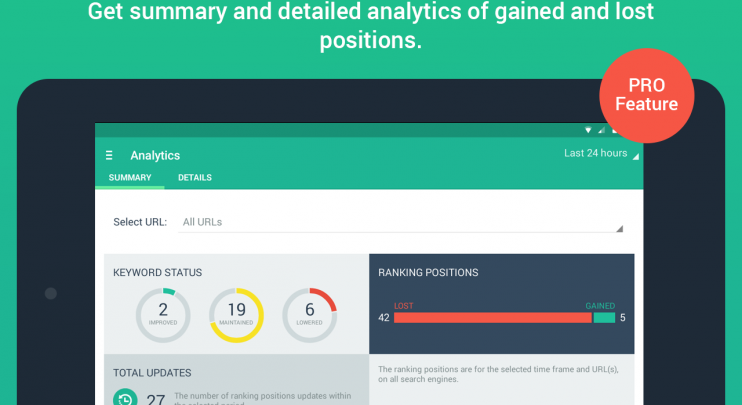Tap the wifi status bar icon
This screenshot has width=742, height=405.
pos(588,130)
